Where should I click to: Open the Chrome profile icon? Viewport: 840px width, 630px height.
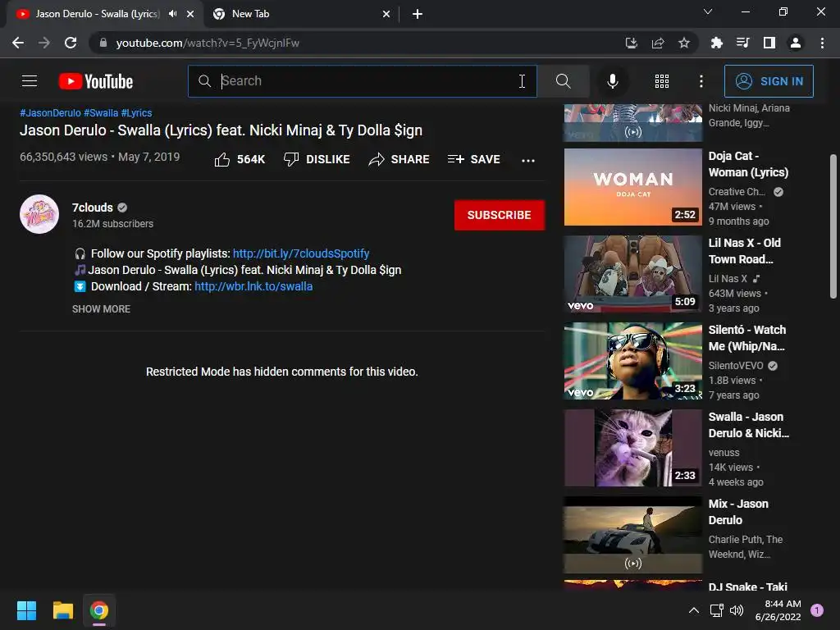pyautogui.click(x=796, y=43)
